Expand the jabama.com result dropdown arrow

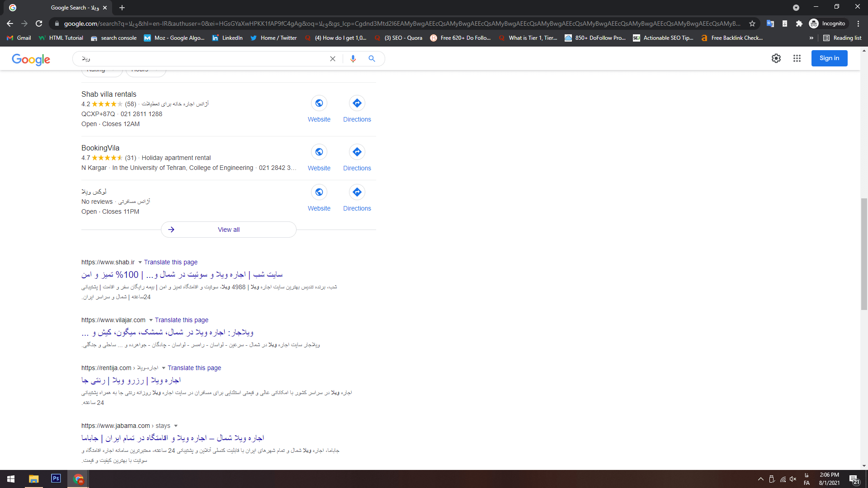pos(176,426)
